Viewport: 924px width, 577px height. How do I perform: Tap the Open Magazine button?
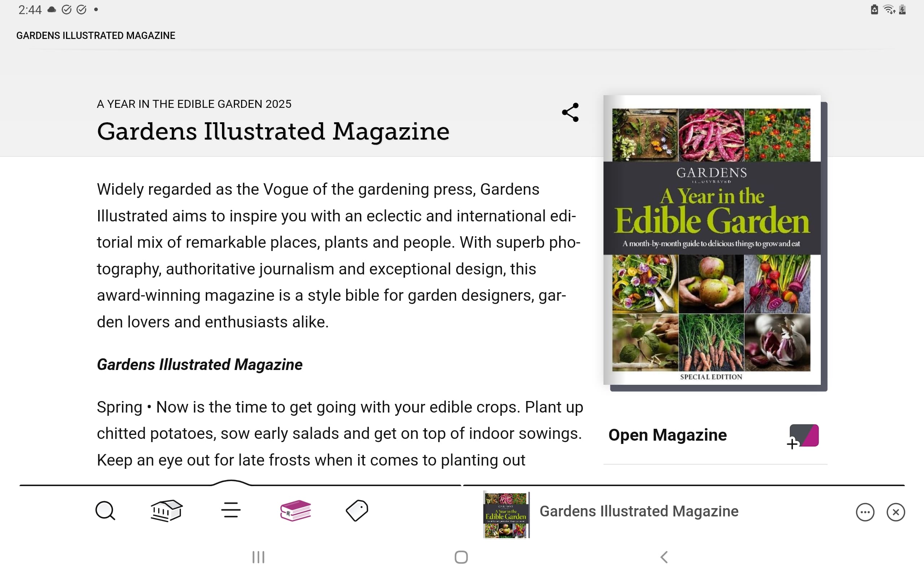(x=667, y=435)
